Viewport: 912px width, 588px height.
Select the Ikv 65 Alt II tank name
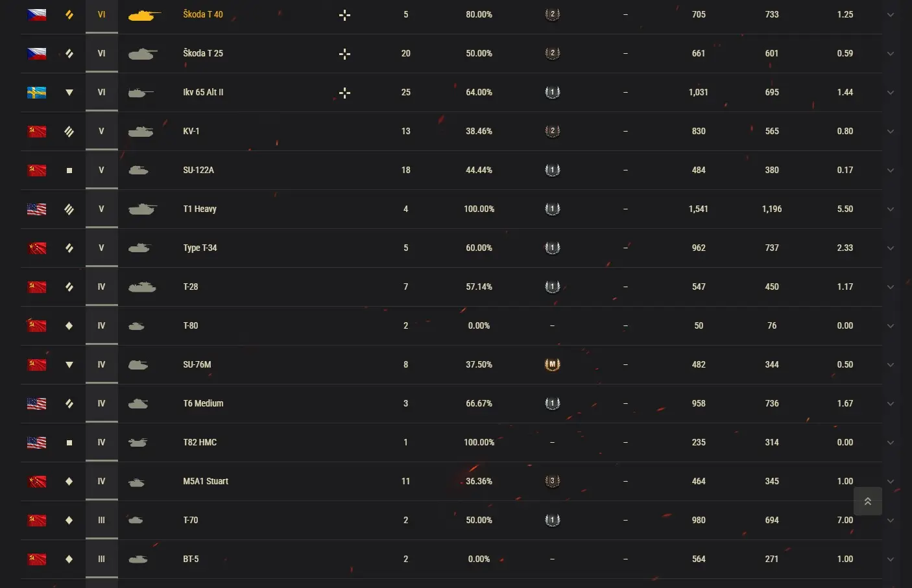203,92
